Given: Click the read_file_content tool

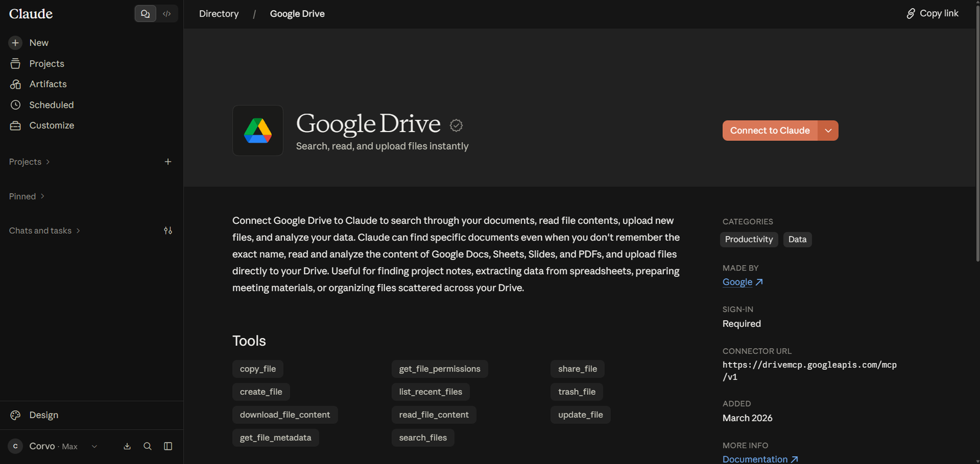Looking at the screenshot, I should tap(434, 415).
